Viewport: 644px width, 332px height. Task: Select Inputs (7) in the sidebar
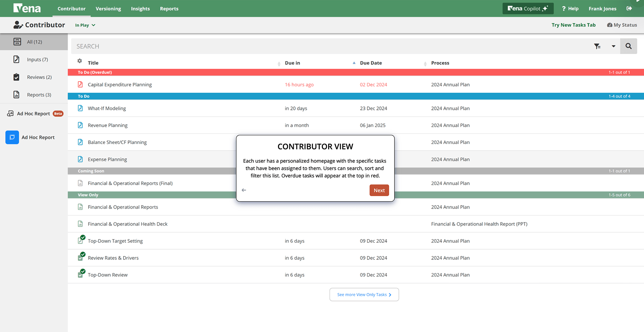pyautogui.click(x=37, y=59)
